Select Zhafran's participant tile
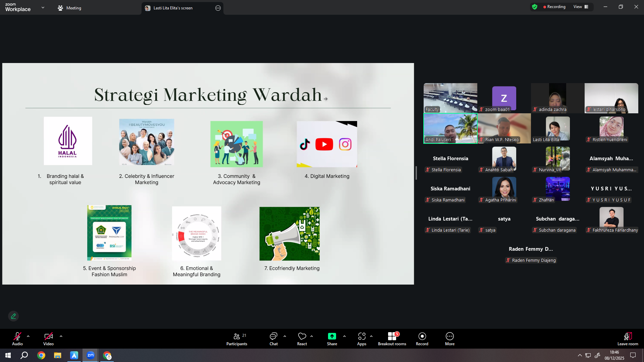The height and width of the screenshot is (362, 644). coord(558,189)
